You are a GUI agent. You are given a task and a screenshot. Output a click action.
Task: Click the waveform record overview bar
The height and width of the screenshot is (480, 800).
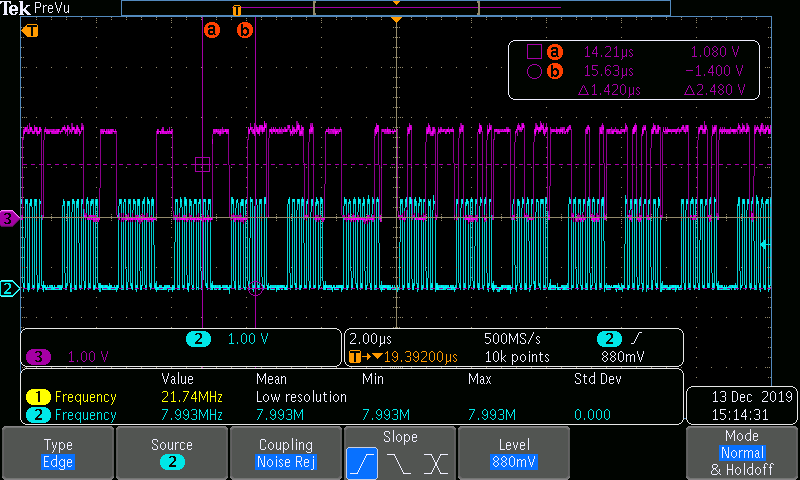point(396,8)
